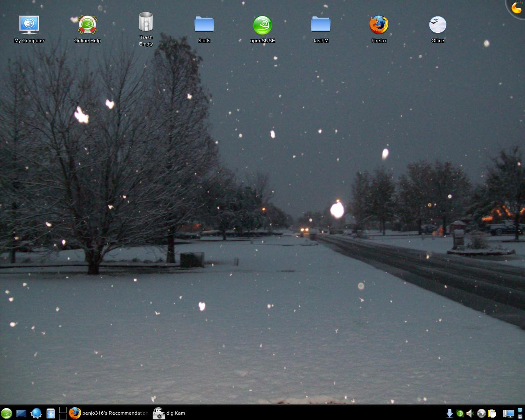Click the computer monitor icon in the panel
525x420 pixels.
pyautogui.click(x=509, y=413)
